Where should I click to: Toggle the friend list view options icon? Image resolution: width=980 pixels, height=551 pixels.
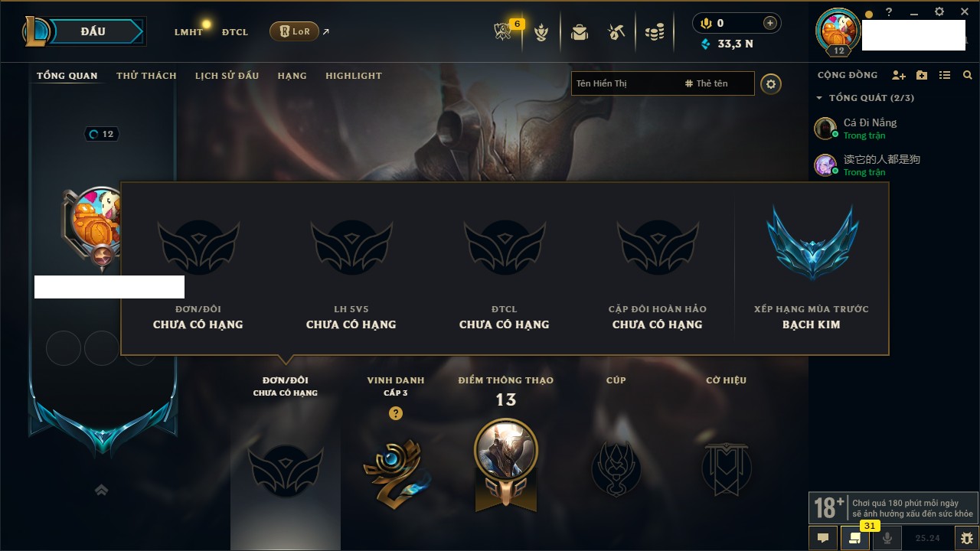pyautogui.click(x=945, y=75)
